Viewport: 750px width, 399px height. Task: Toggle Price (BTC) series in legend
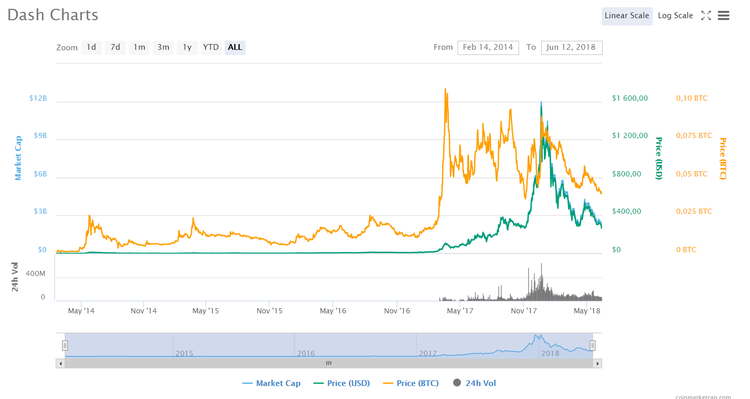tap(411, 383)
